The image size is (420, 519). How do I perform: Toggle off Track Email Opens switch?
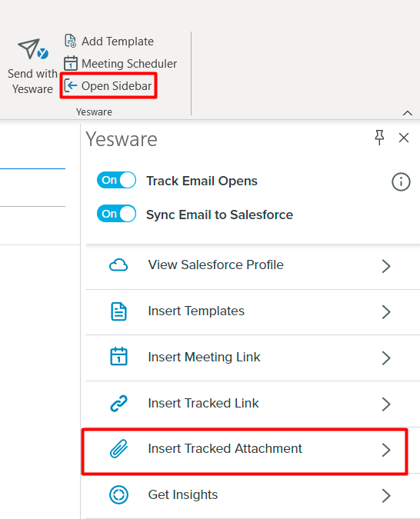[117, 180]
